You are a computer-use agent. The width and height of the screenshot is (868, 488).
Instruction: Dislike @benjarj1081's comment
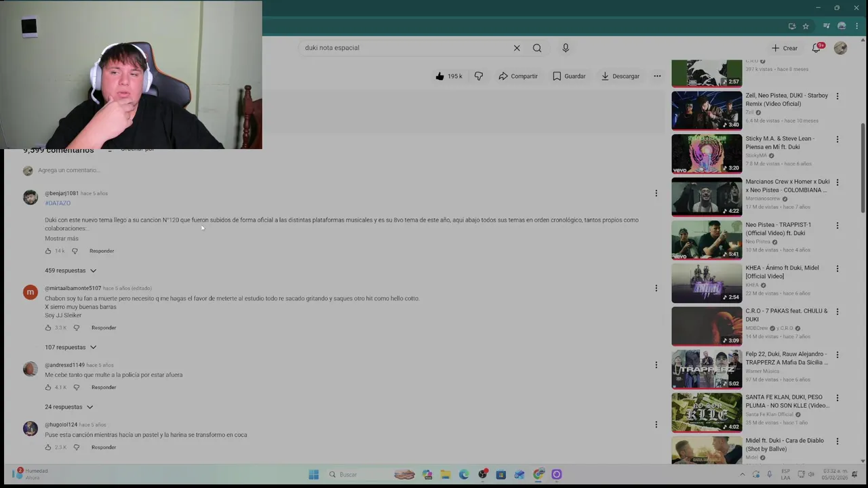(75, 251)
